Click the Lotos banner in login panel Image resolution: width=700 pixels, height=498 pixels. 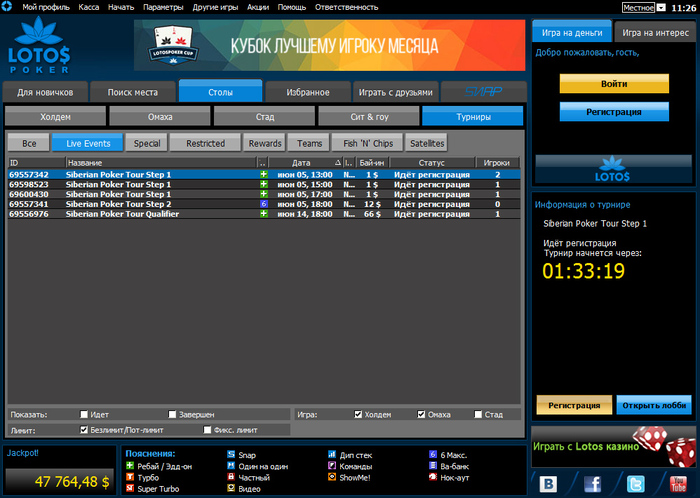(613, 169)
